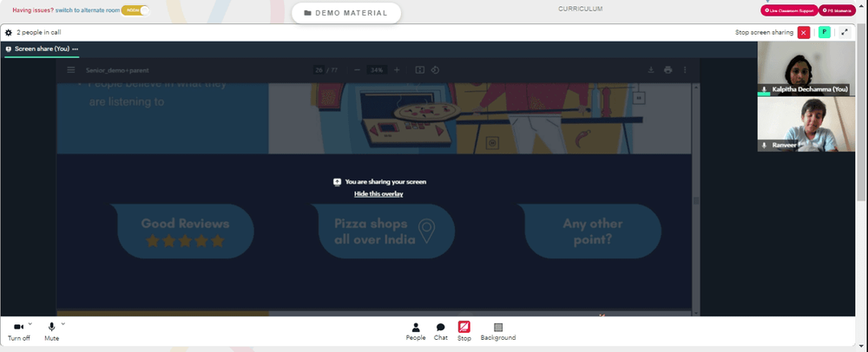Click the PDF vertical scrollbar thumb
Screen dimensions: 868x352
696,200
